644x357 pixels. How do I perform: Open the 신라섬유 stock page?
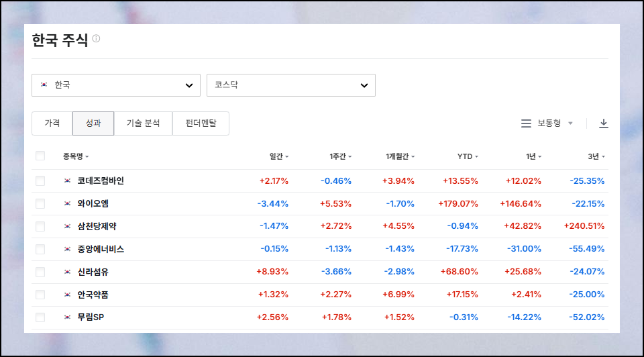93,272
